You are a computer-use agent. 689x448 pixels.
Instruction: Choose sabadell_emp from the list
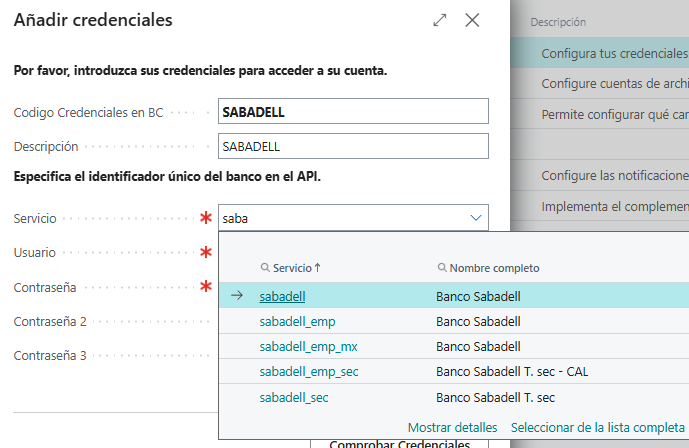297,321
